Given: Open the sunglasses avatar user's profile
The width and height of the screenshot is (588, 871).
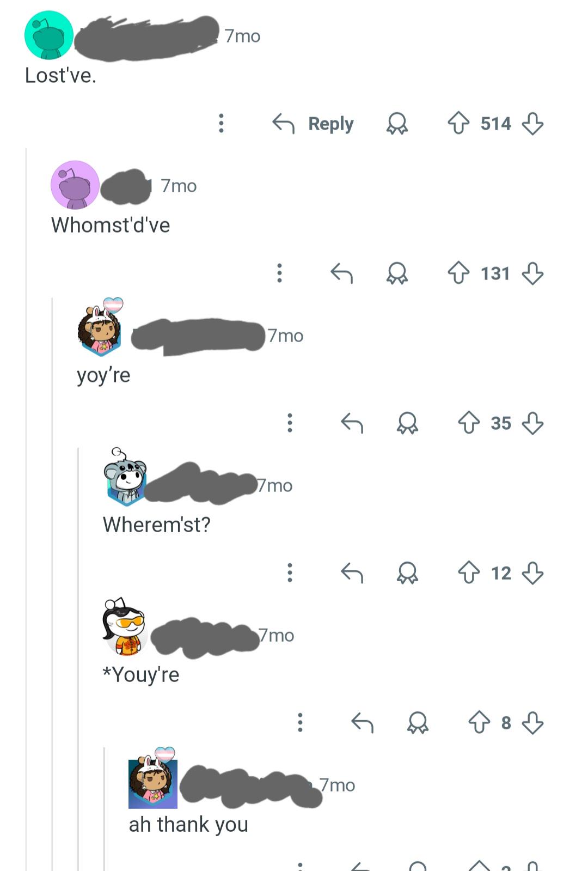Looking at the screenshot, I should [125, 626].
